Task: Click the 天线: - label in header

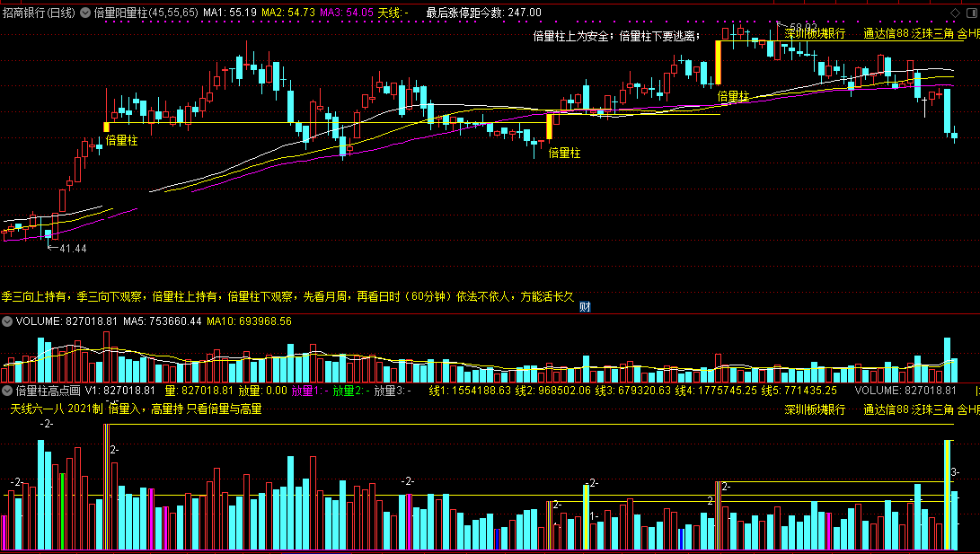Action: point(393,13)
